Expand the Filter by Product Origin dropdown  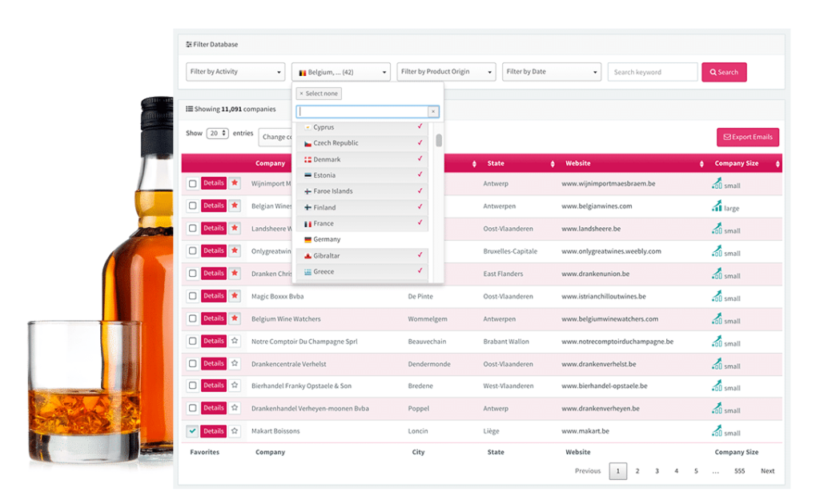(x=446, y=72)
